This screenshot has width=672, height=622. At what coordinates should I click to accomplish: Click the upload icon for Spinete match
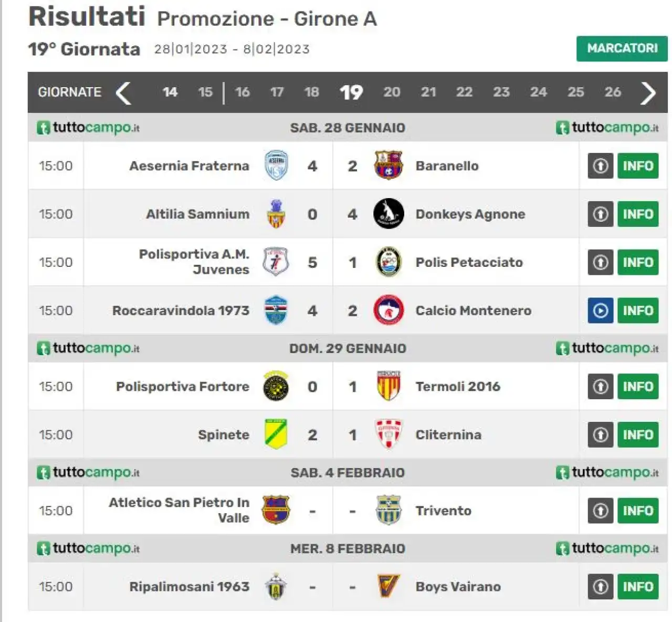[601, 434]
